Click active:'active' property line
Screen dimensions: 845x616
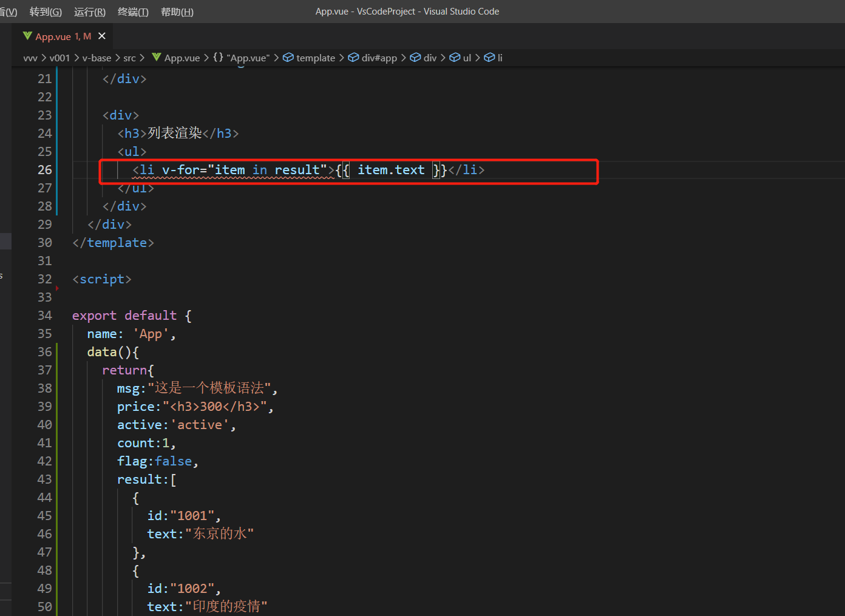pyautogui.click(x=177, y=425)
